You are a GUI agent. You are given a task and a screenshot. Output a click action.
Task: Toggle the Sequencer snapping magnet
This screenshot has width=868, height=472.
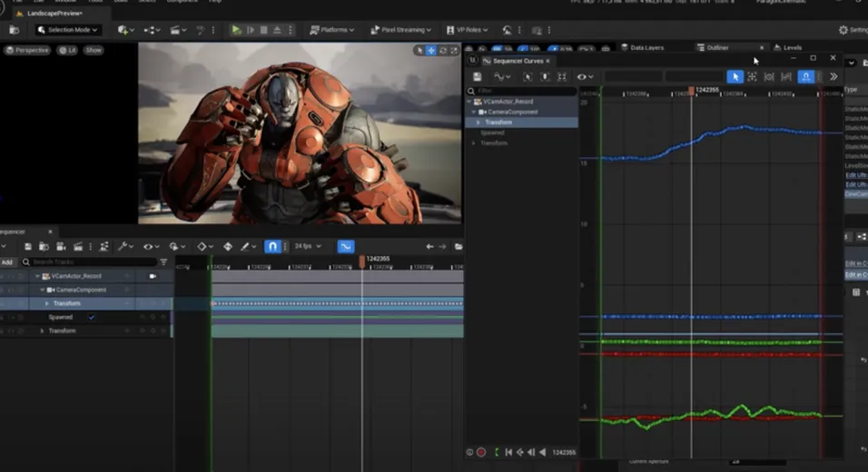tap(272, 247)
